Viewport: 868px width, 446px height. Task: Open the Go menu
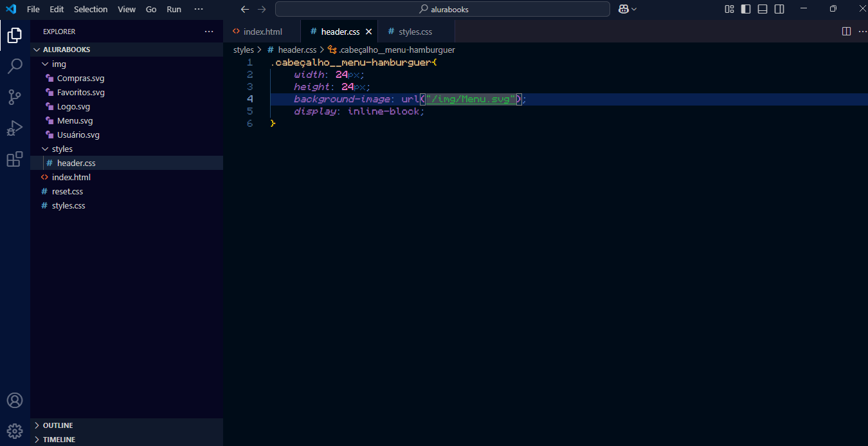coord(151,9)
